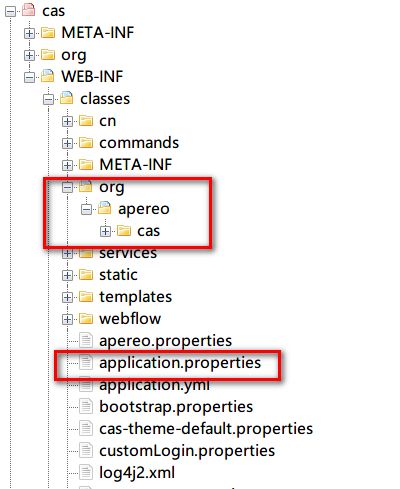Expand the webflow folder node
400x489 pixels.
[x=67, y=319]
